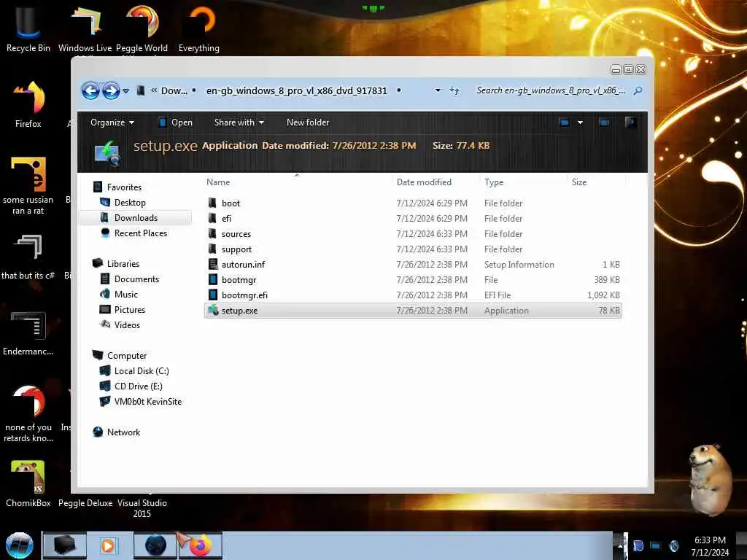This screenshot has width=747, height=560.
Task: Sort by the Name column header
Action: coord(218,182)
